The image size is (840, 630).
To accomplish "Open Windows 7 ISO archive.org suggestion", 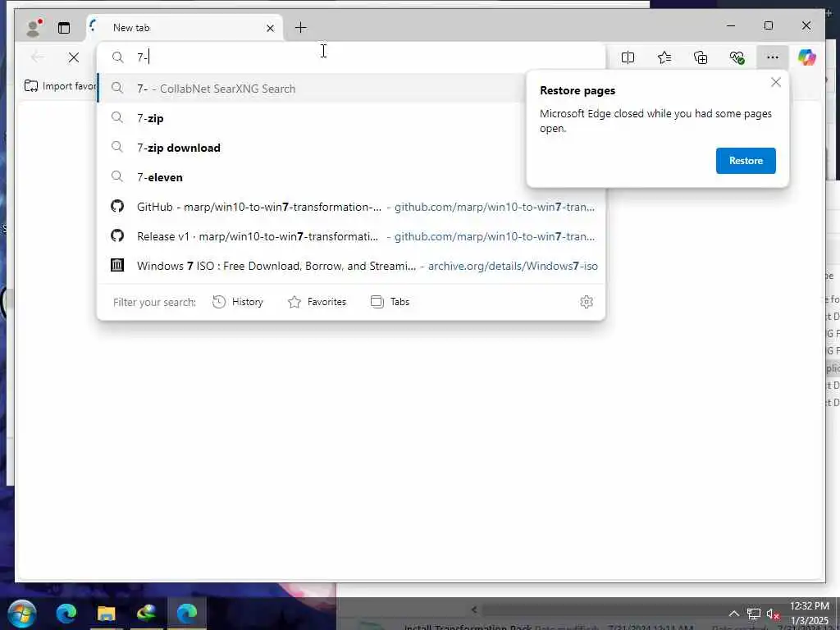I will click(x=351, y=265).
